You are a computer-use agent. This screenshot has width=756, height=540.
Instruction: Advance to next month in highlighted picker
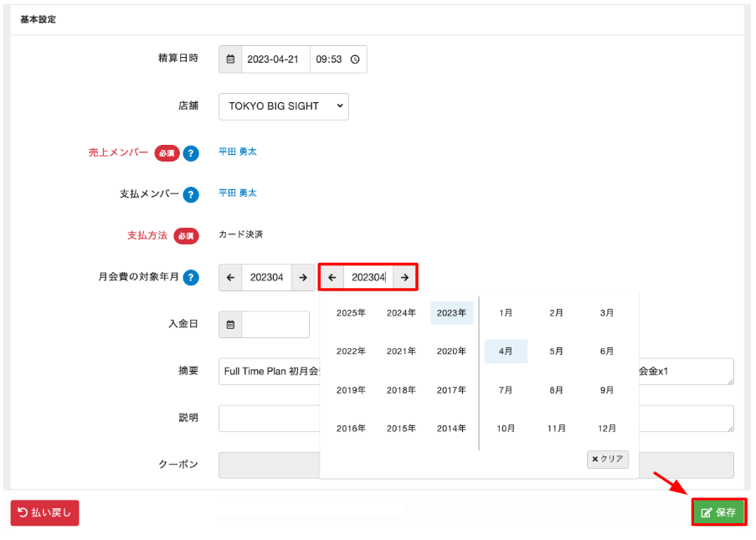[x=404, y=277]
